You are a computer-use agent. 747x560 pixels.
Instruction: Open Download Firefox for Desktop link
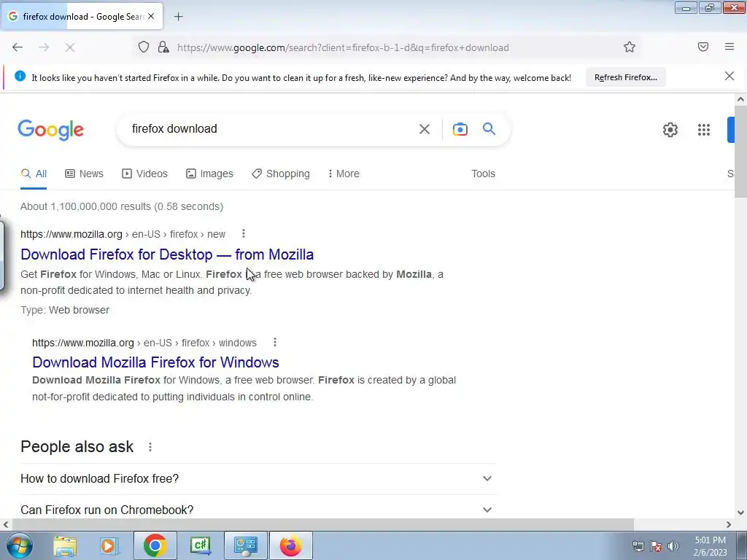click(x=167, y=254)
